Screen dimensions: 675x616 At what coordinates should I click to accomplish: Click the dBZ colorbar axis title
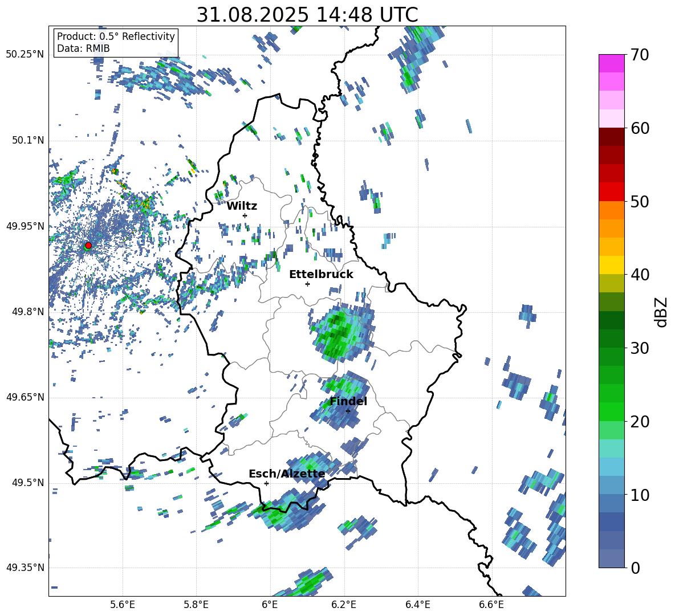coord(662,312)
